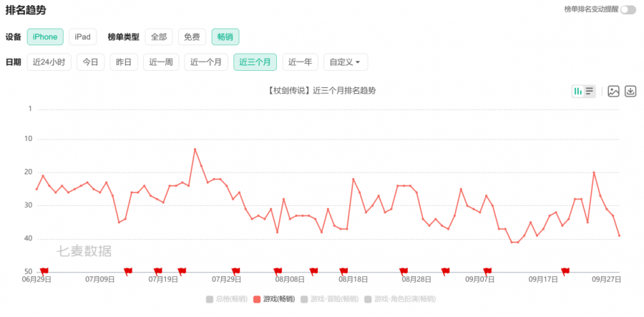
Task: Click the peak data point on the chart
Action: pyautogui.click(x=195, y=149)
